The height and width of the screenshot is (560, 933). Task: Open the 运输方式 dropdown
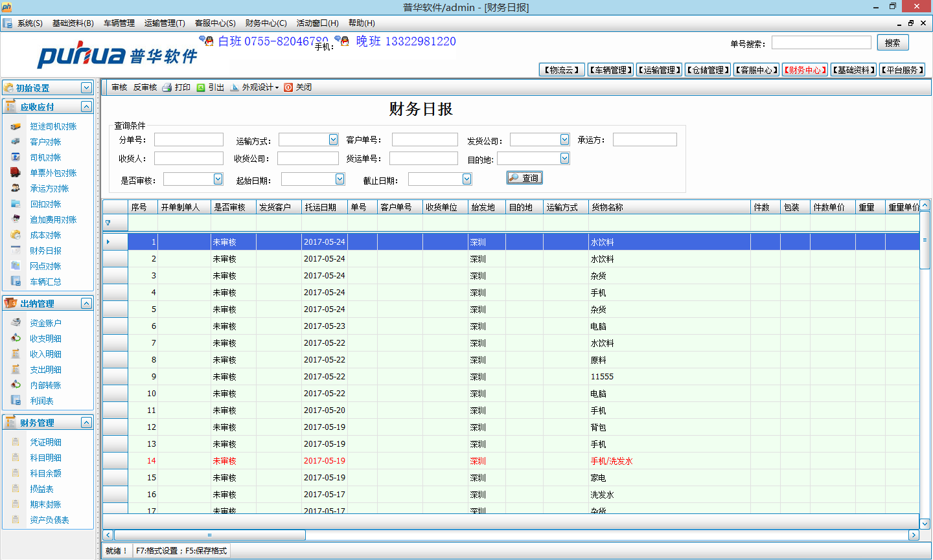[333, 140]
